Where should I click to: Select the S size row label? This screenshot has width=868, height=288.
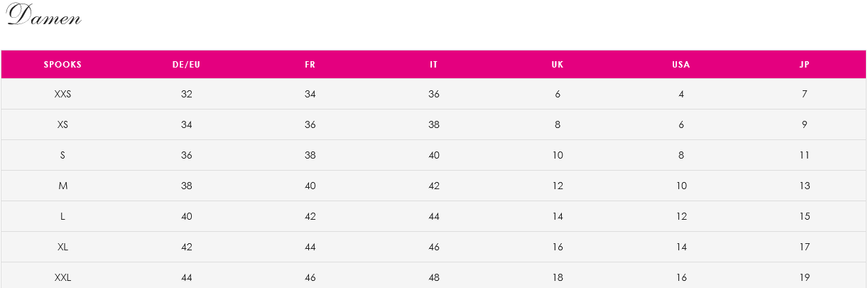63,155
